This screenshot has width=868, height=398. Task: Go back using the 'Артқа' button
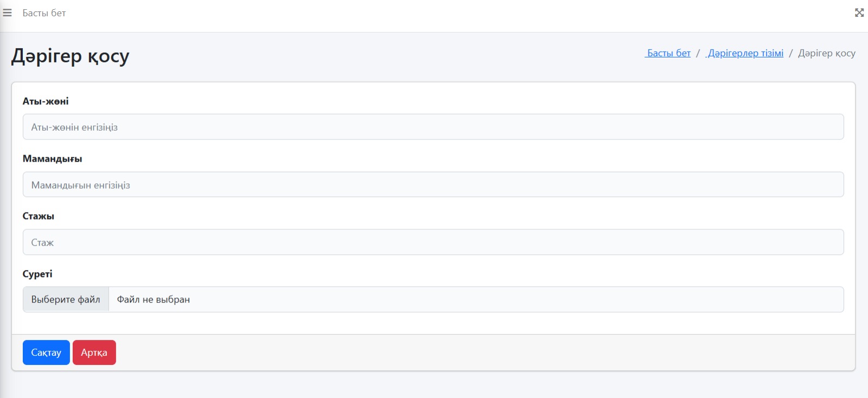tap(94, 352)
